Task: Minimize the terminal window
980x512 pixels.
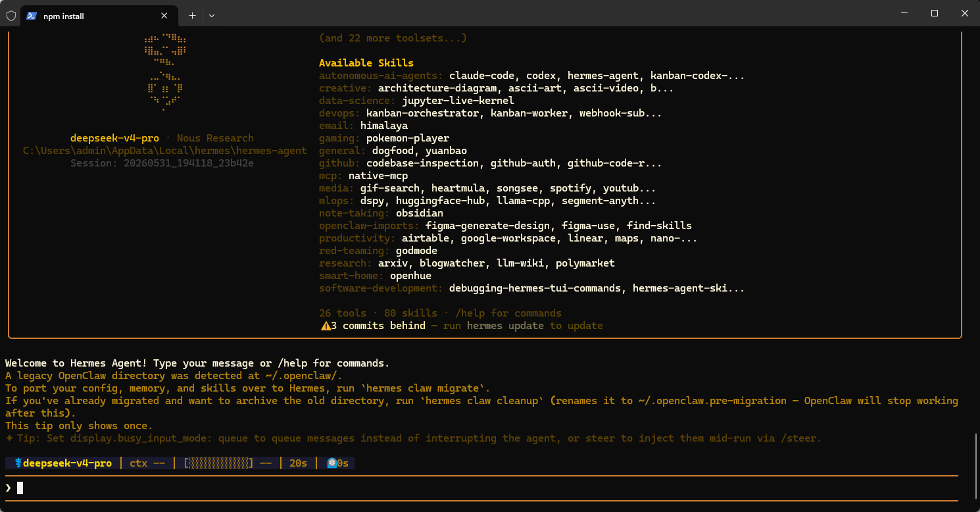Action: click(x=904, y=13)
